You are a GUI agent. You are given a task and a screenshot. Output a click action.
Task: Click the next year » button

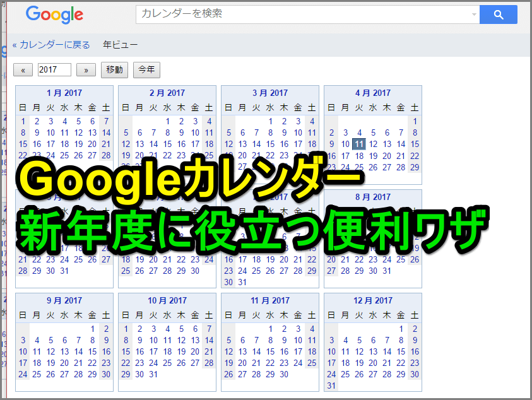tap(86, 70)
